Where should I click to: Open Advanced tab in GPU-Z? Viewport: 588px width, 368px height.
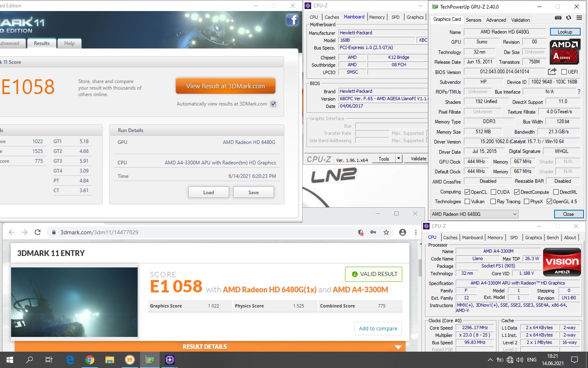point(496,20)
